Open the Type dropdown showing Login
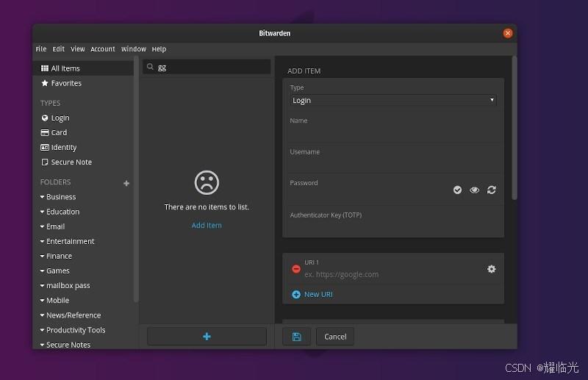588x380 pixels. coord(393,100)
